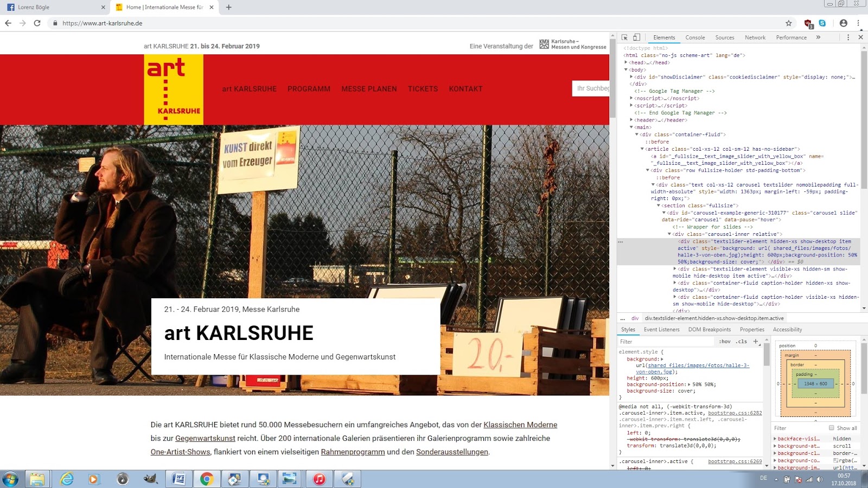Switch to Sources tab in DevTools
The image size is (868, 488).
point(724,37)
